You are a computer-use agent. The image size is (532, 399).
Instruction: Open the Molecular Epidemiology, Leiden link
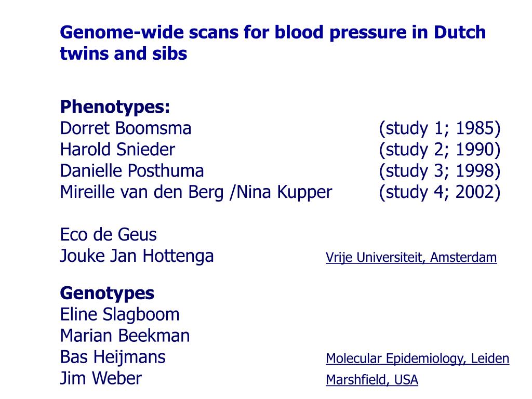click(x=417, y=358)
